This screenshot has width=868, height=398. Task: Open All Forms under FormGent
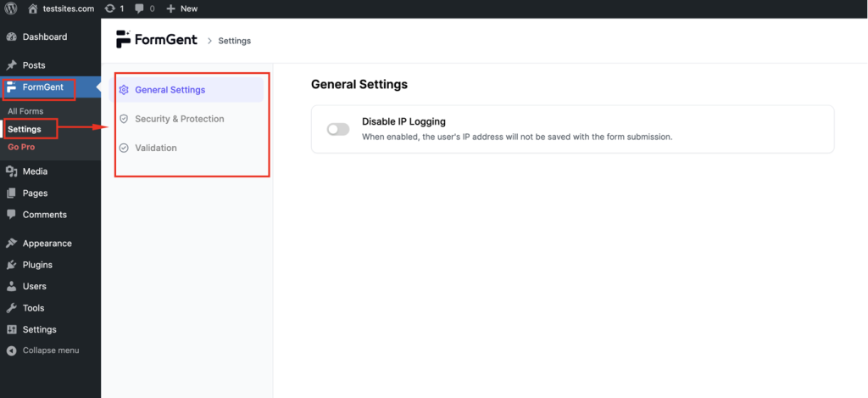point(25,111)
